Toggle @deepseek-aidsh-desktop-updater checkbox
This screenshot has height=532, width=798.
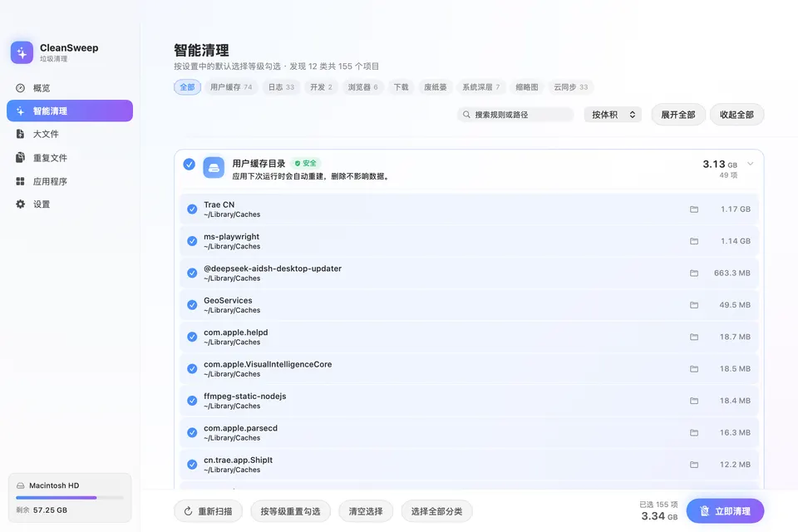(192, 273)
